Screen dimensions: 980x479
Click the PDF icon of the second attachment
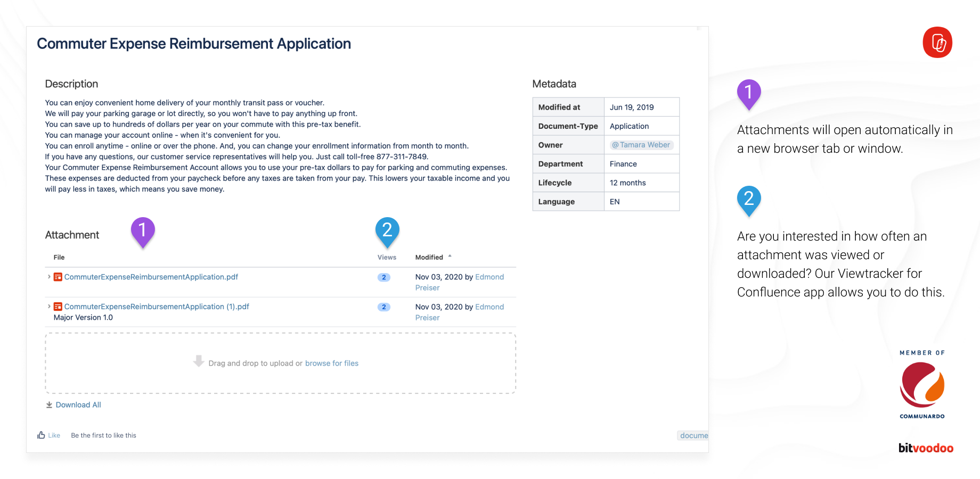tap(58, 307)
